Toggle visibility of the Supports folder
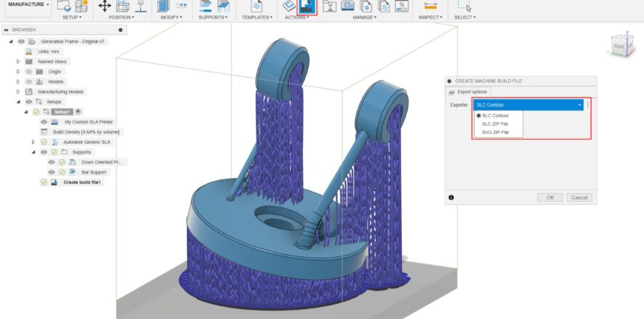Screen dimensions: 644x319 pos(44,152)
